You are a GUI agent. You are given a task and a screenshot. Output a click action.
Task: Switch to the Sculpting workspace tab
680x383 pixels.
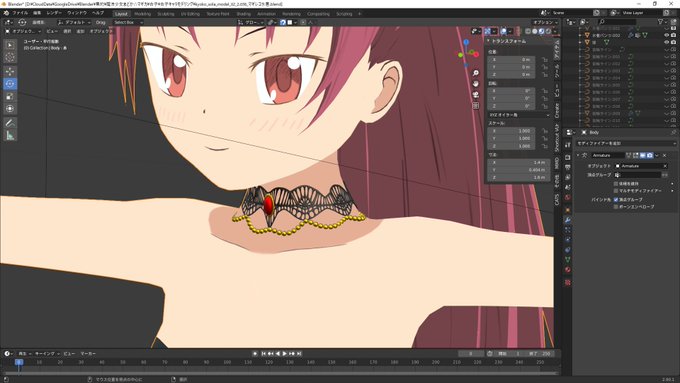click(165, 14)
